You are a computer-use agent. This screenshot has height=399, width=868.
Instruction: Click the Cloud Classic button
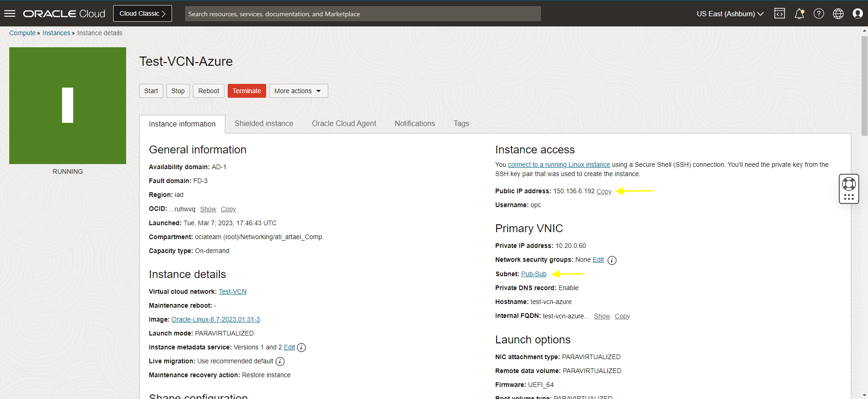click(x=142, y=13)
